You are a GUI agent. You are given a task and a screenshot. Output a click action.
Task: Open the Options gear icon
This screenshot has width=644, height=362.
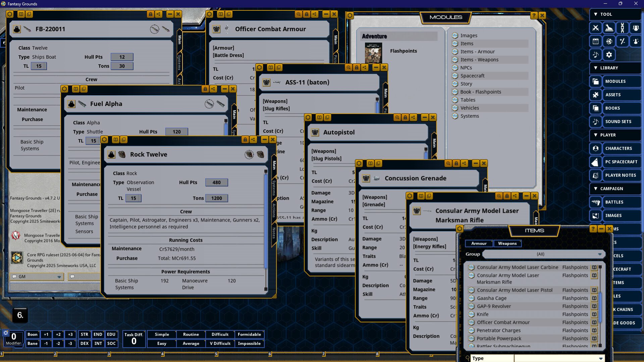coord(609,55)
